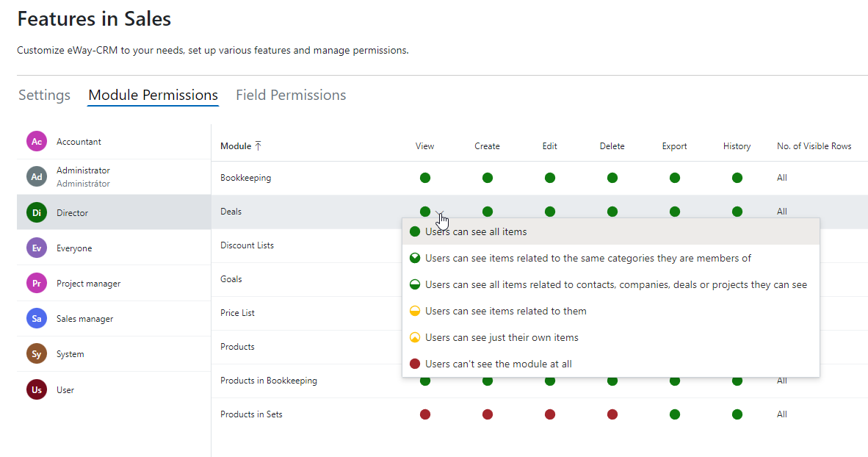This screenshot has height=457, width=868.
Task: Click Deals Delete permission dot
Action: 612,212
